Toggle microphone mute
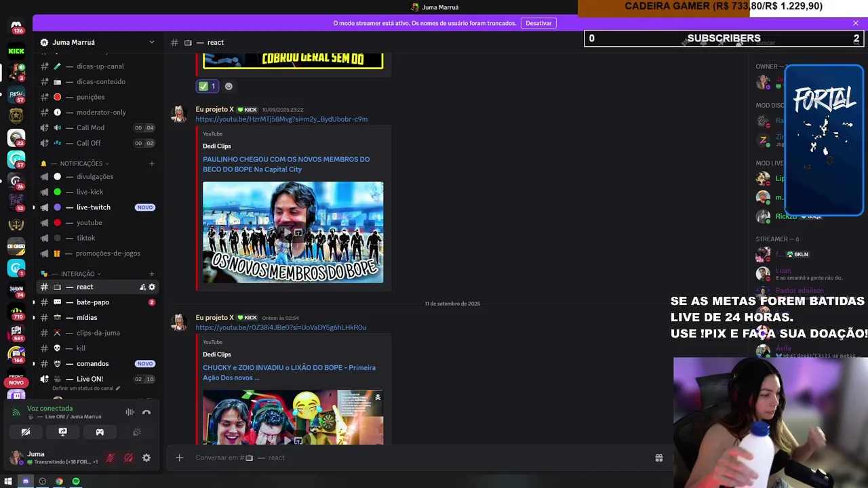868x488 pixels. 111,458
